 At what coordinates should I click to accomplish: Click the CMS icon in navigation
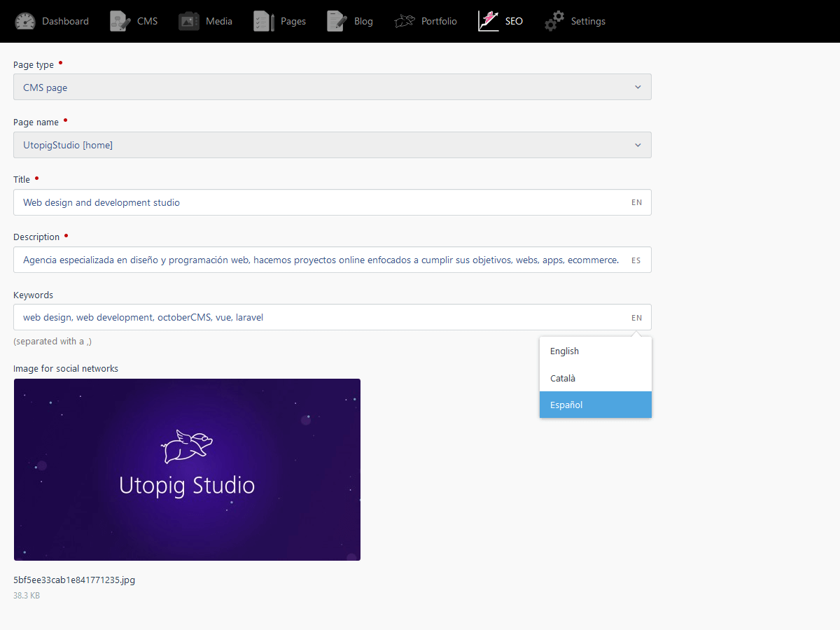[120, 21]
